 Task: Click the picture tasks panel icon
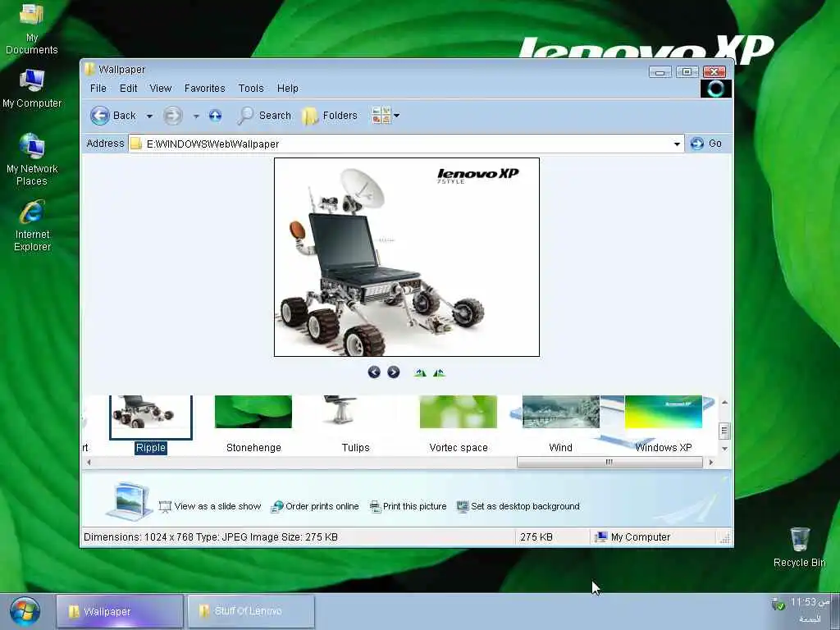[x=129, y=500]
